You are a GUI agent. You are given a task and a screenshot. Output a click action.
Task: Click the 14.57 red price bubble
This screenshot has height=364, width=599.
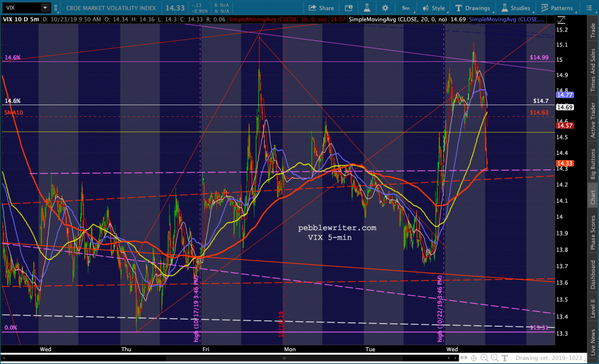[564, 126]
